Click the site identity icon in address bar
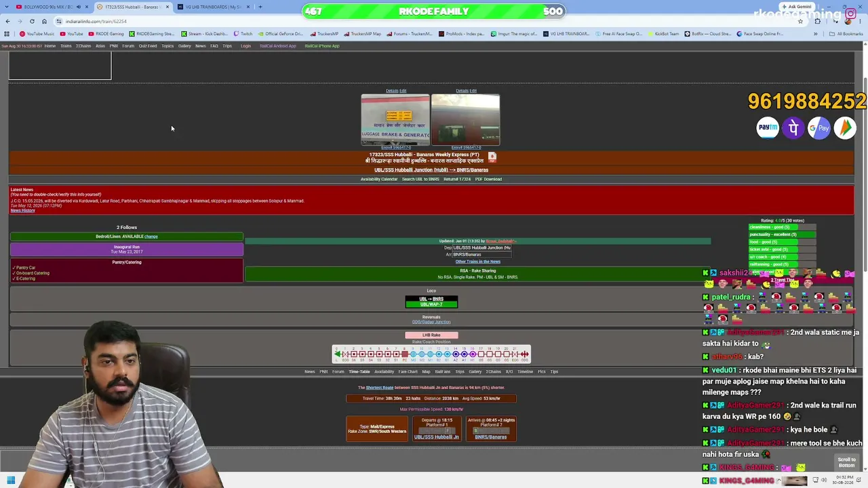 (58, 21)
